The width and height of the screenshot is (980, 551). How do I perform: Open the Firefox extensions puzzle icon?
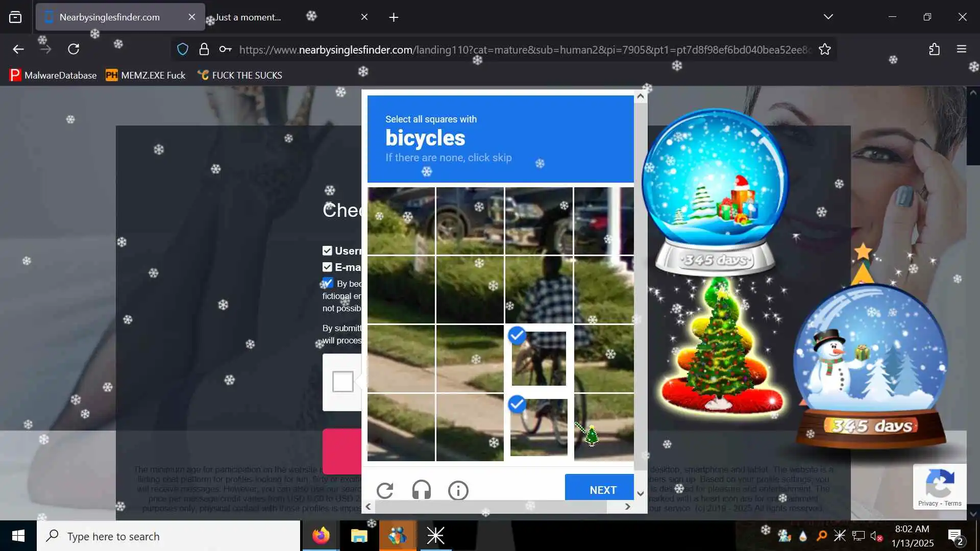click(934, 49)
